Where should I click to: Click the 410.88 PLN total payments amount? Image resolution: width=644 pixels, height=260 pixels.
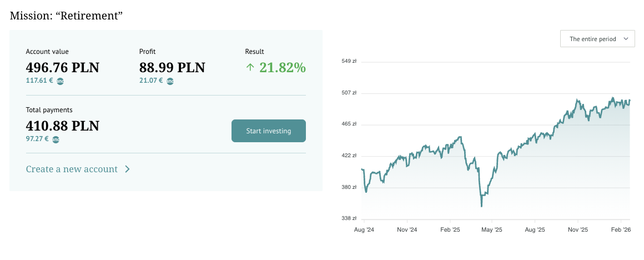pos(63,126)
